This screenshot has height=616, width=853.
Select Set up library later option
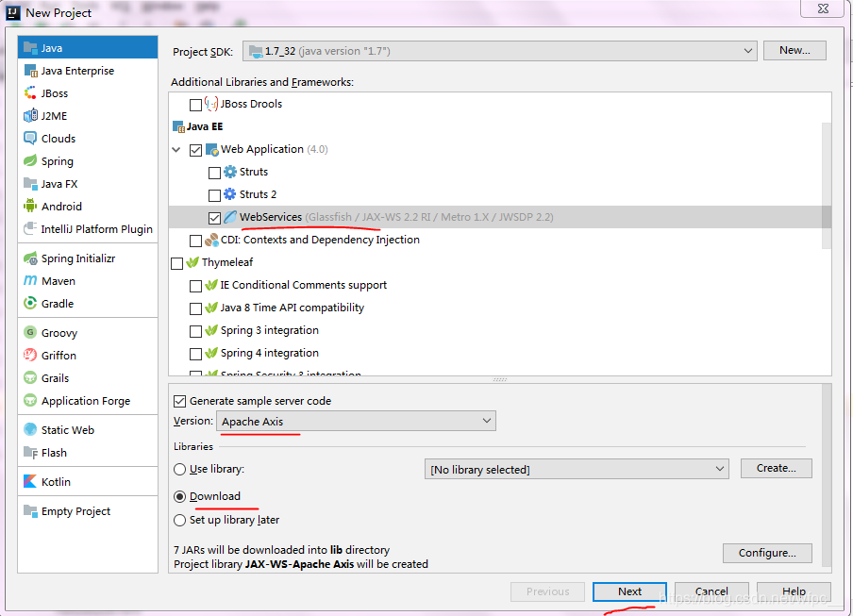[x=179, y=520]
